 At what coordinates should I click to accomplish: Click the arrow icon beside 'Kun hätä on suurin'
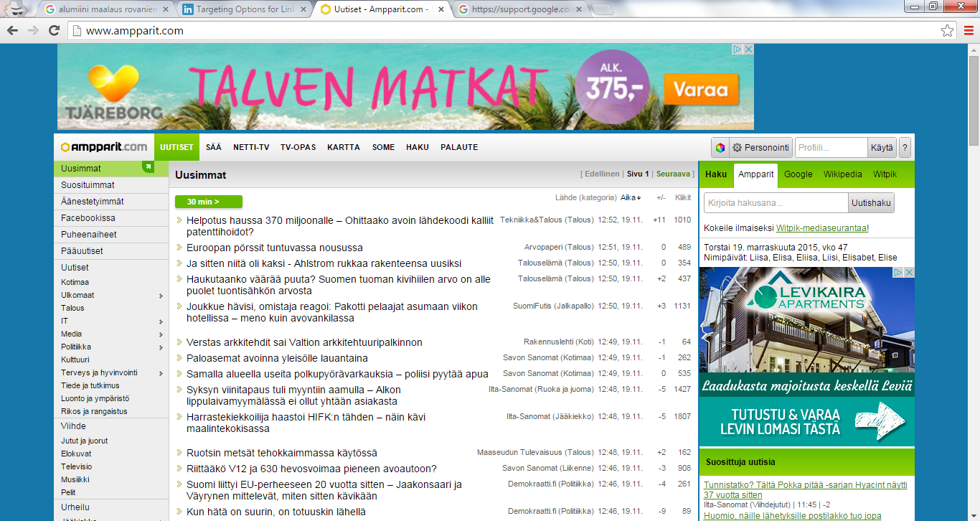(x=179, y=512)
